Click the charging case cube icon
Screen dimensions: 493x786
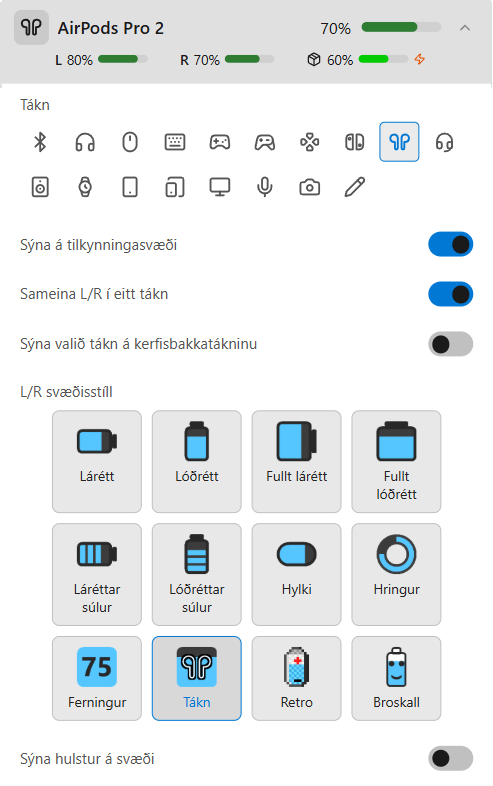314,60
